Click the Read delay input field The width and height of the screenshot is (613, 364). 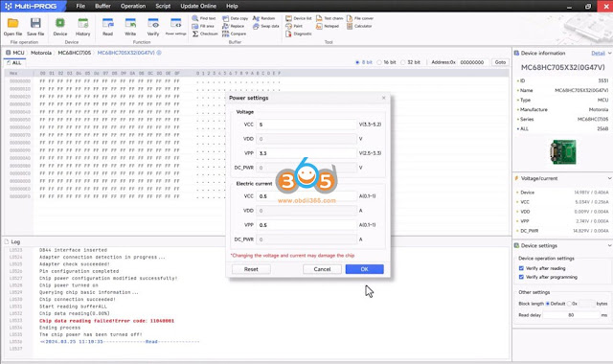571,315
